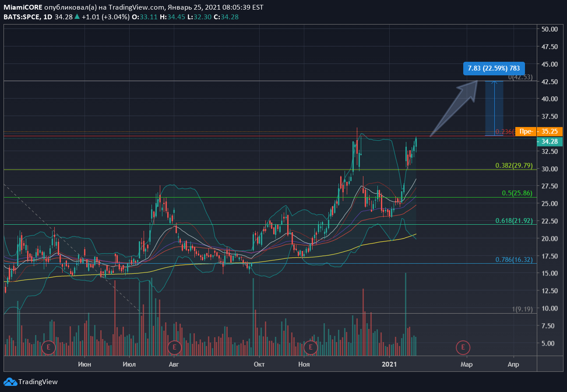Screen dimensions: 567x392
Task: Click the 2021 year label on time axis
Action: [x=389, y=364]
